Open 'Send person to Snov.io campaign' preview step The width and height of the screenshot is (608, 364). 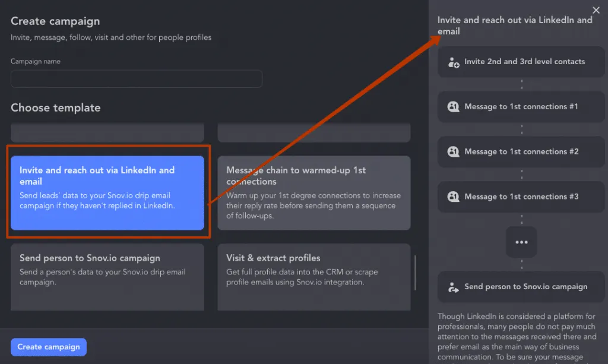[x=521, y=286]
